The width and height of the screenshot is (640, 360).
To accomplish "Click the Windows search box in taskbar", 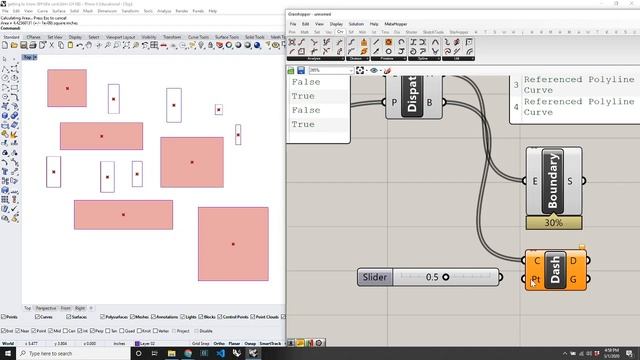I will coord(73,353).
